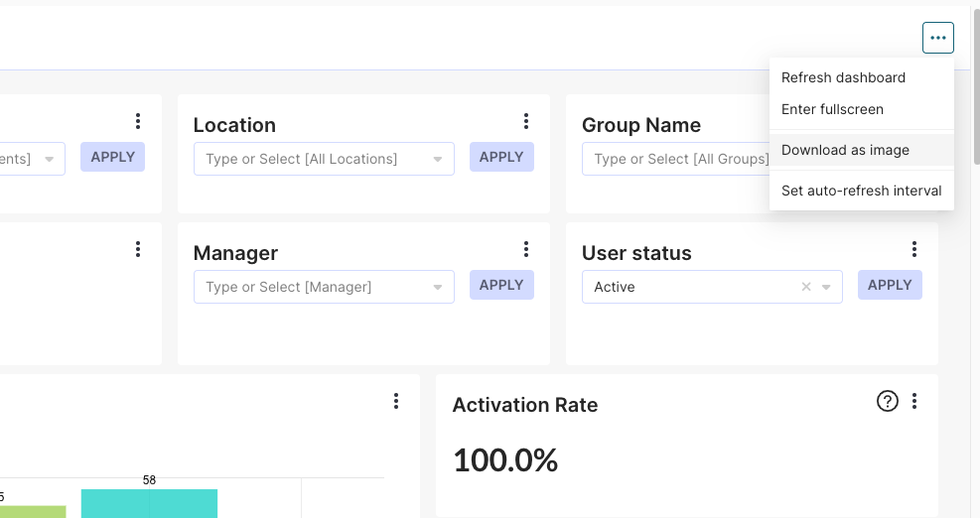Click the Manager heading
The width and height of the screenshot is (980, 518).
point(235,253)
